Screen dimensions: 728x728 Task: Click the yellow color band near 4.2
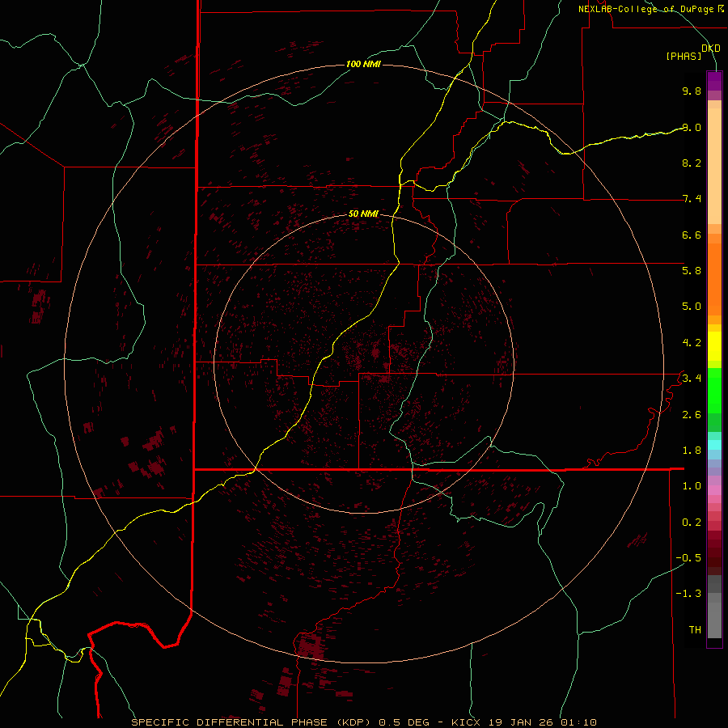[x=714, y=343]
